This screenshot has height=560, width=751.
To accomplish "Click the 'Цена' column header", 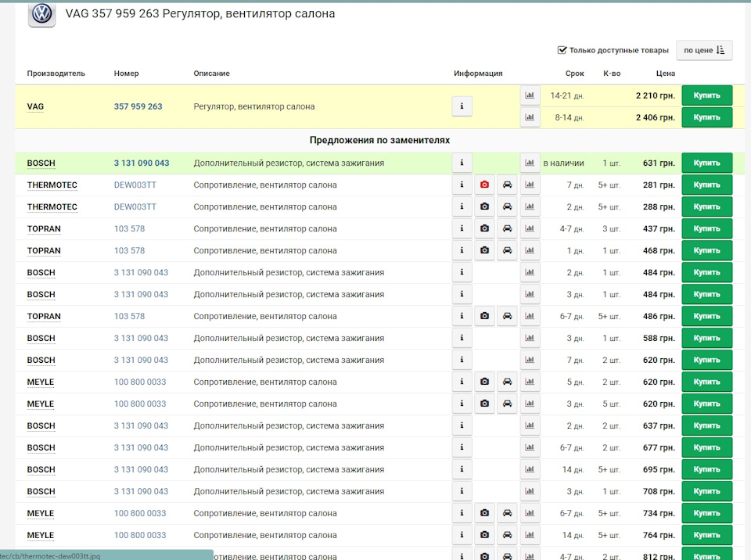I will point(665,74).
